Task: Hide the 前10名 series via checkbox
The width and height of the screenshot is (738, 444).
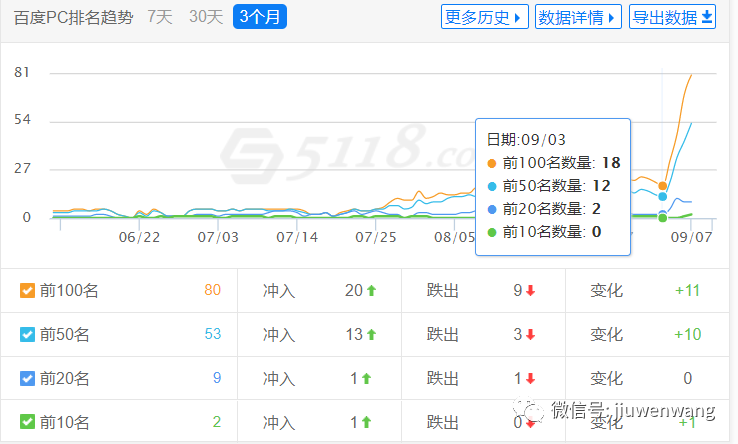Action: (x=28, y=423)
